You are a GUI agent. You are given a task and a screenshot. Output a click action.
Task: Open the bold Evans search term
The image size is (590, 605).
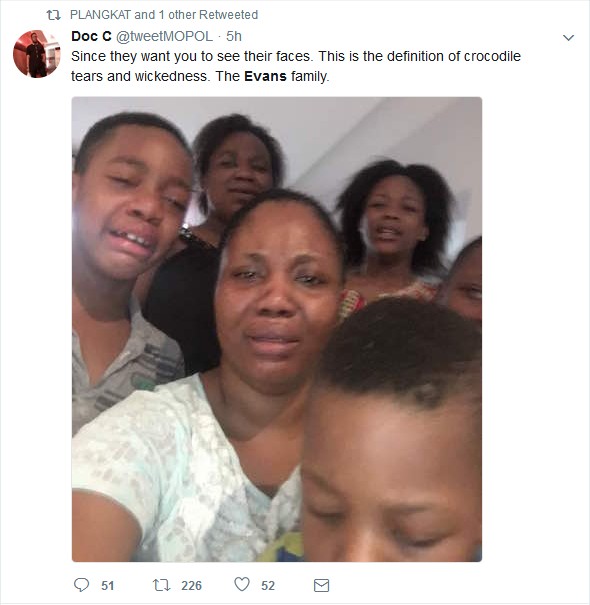click(265, 76)
